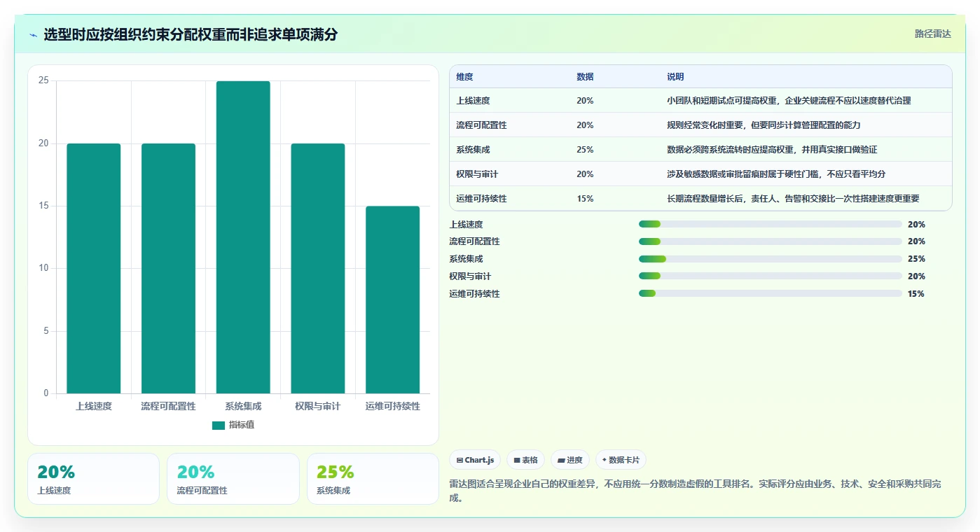980x532 pixels.
Task: Click the 15% value beside 运维可持续性 progress
Action: [916, 294]
